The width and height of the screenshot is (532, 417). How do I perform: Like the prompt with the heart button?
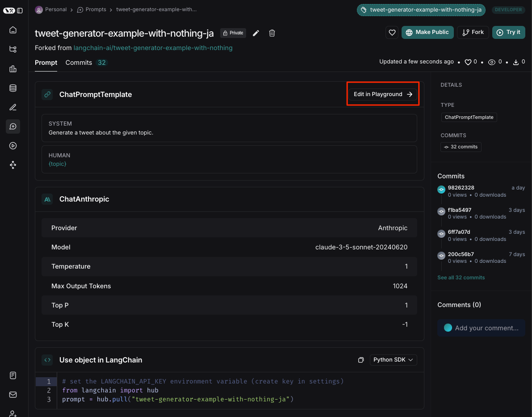click(x=392, y=32)
